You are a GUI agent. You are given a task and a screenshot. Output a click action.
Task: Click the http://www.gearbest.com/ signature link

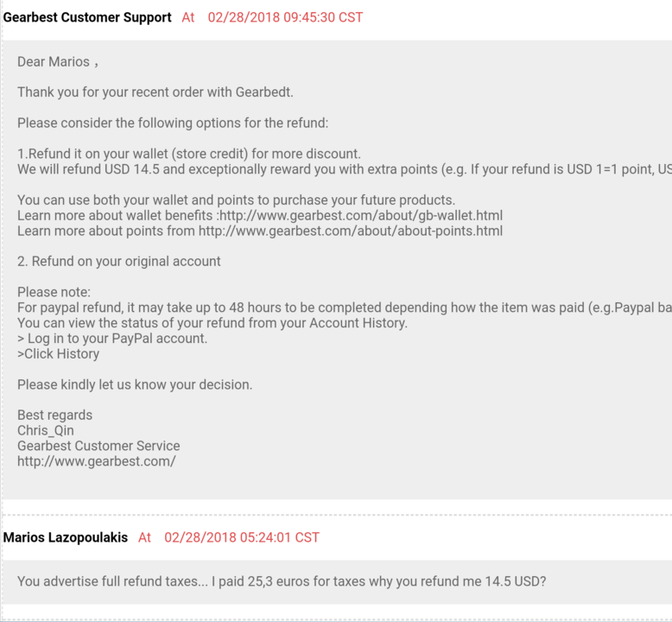(97, 461)
